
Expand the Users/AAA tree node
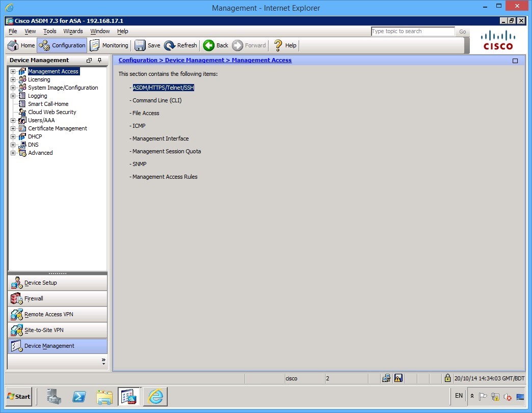pos(12,120)
